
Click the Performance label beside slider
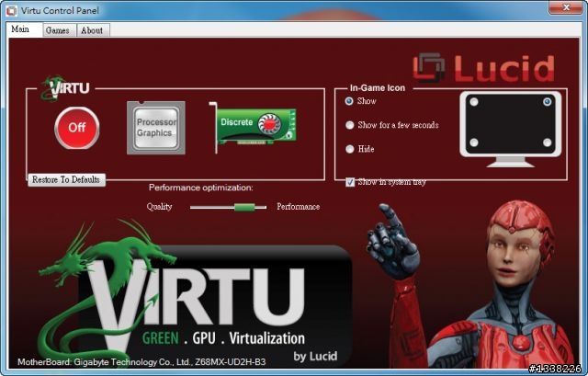[x=298, y=207]
